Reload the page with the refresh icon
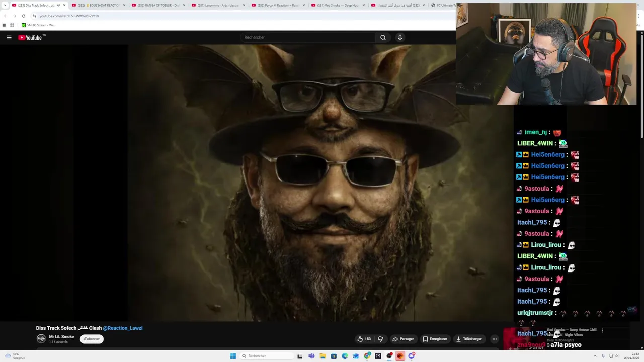The width and height of the screenshot is (644, 362). tap(23, 16)
